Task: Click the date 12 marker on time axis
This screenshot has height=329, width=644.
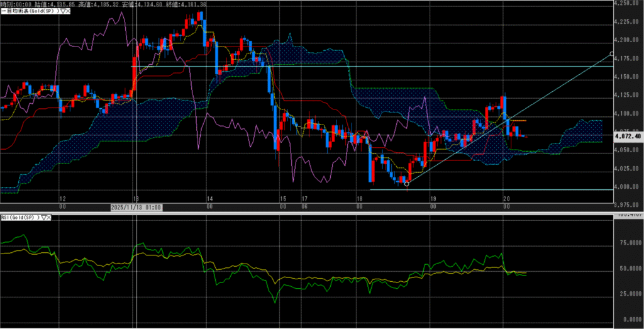Action: point(62,198)
